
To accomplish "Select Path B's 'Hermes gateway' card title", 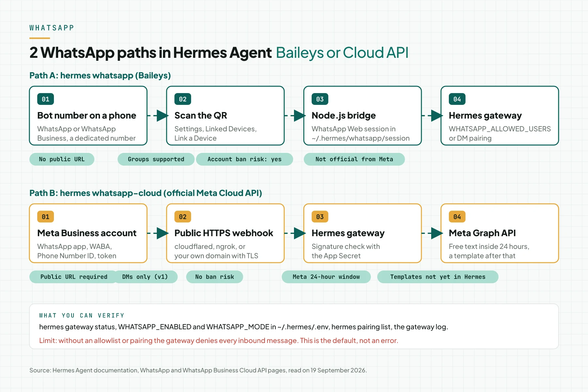I will click(348, 233).
